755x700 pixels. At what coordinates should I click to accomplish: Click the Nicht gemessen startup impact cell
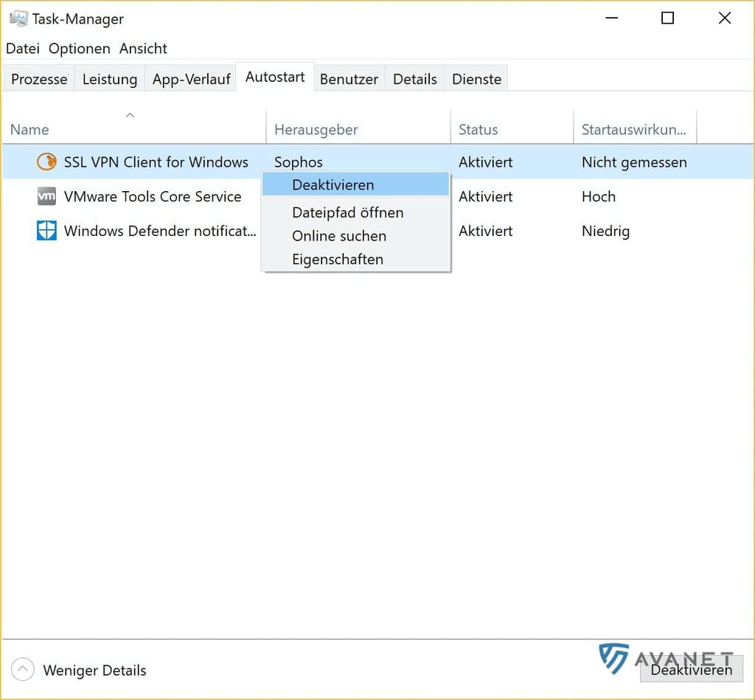(x=634, y=162)
